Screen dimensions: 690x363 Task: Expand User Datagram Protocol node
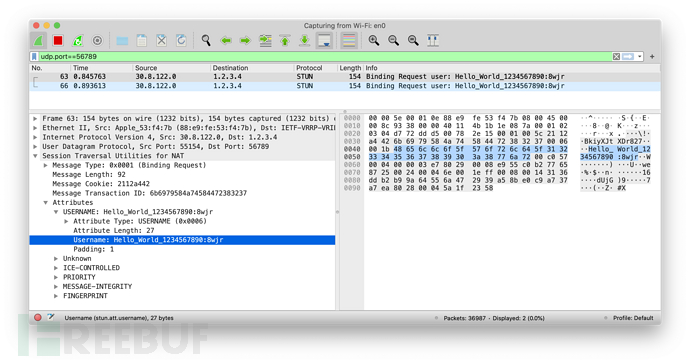click(35, 147)
